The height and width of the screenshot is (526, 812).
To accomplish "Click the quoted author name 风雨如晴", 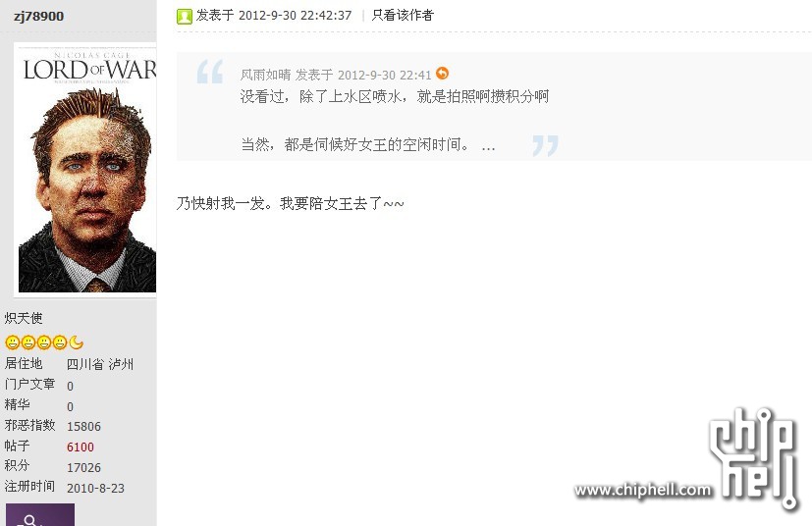I will [266, 75].
